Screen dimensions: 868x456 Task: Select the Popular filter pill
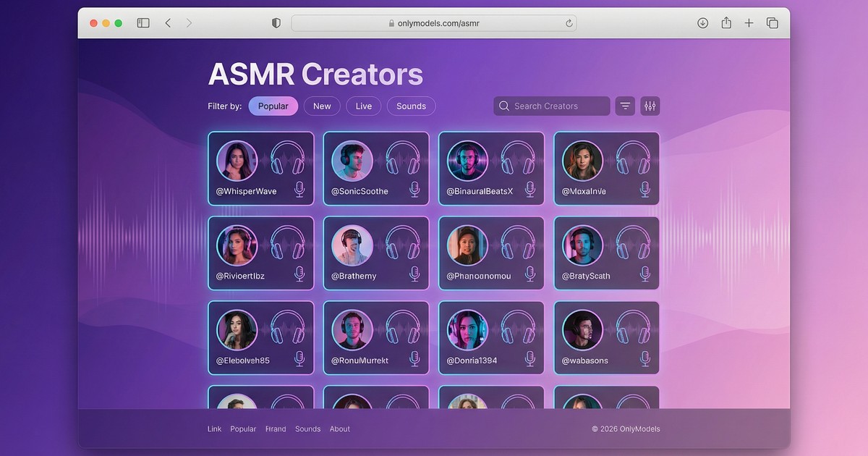tap(273, 106)
